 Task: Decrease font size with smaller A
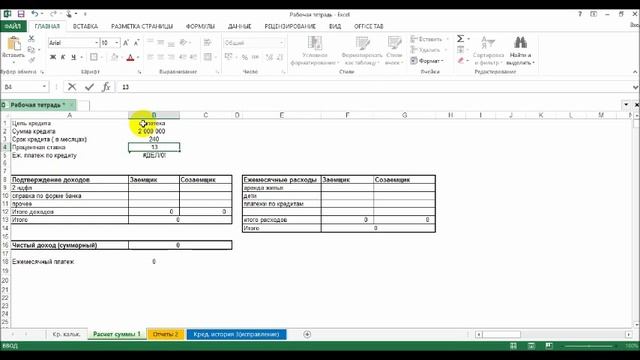[136, 43]
